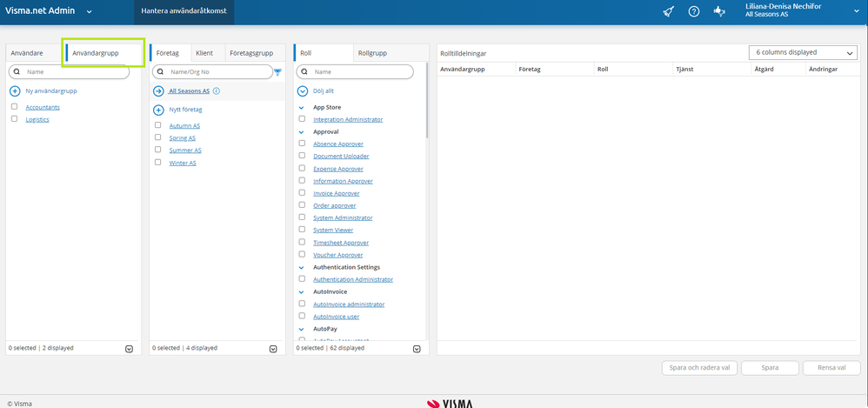
Task: Check the Accountants user group checkbox
Action: tap(15, 107)
